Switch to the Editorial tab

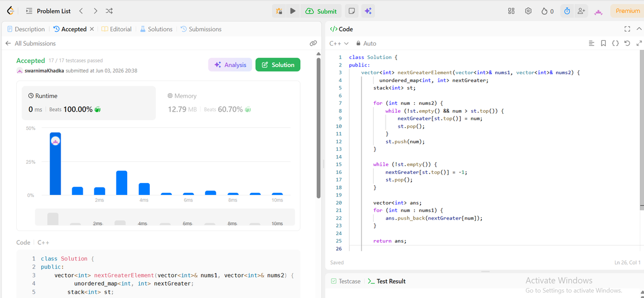point(117,29)
